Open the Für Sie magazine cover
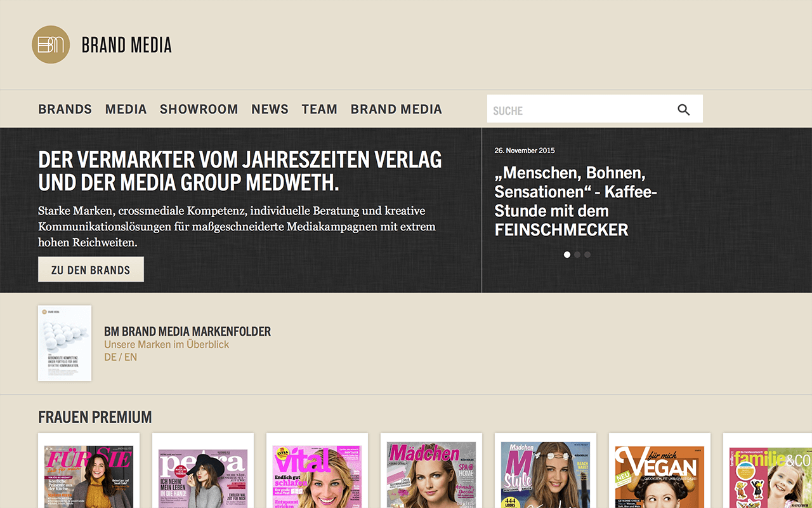 click(x=89, y=471)
